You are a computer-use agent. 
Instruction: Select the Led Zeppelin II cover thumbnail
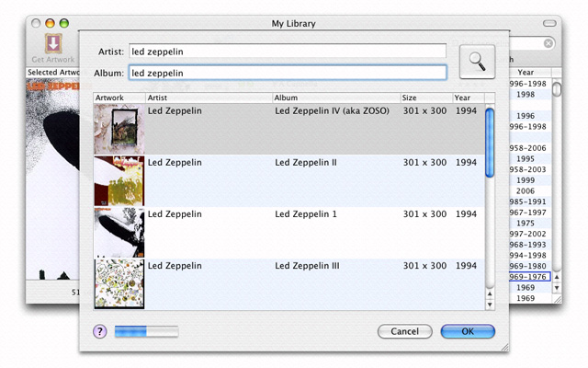[x=119, y=180]
